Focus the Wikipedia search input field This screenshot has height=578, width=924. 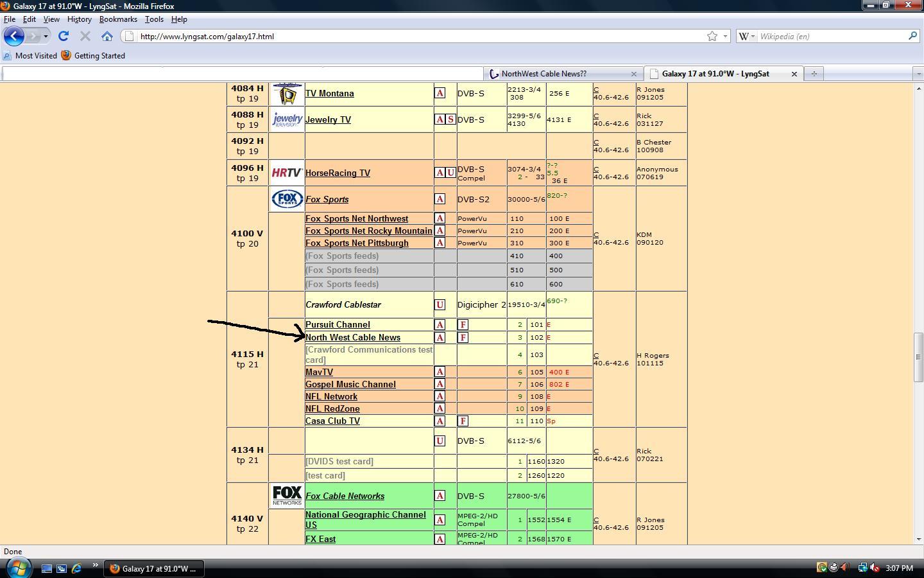click(832, 37)
